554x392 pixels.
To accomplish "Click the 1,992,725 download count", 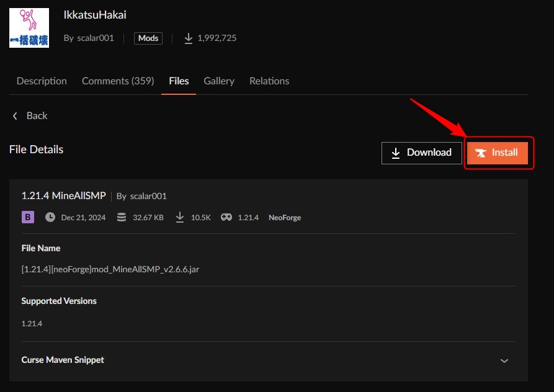I will click(217, 38).
